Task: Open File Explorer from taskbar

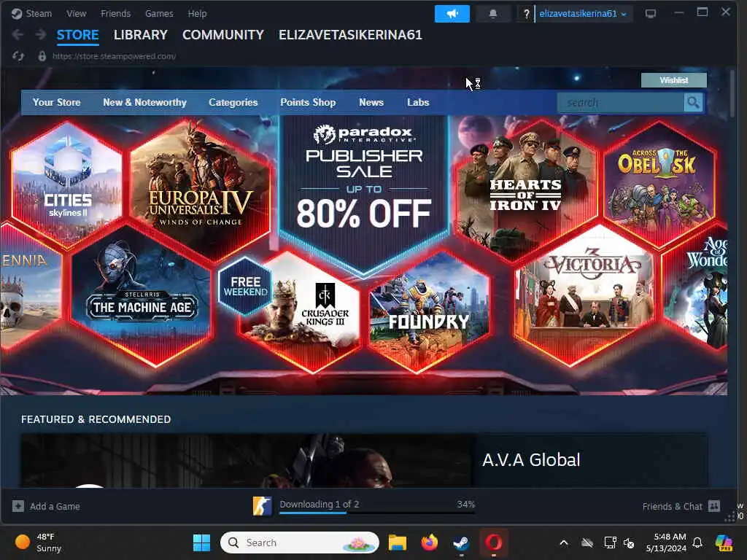Action: click(x=397, y=542)
